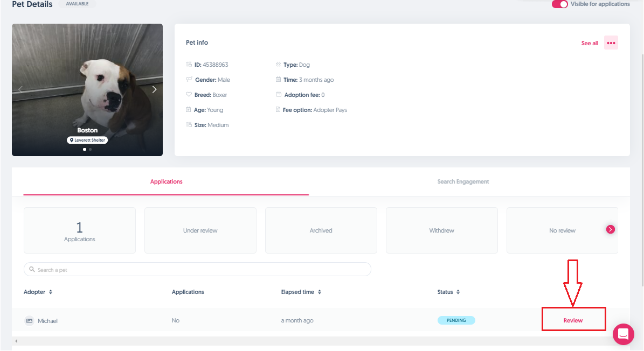The image size is (644, 351).
Task: Toggle Visible for applications switch
Action: [559, 4]
